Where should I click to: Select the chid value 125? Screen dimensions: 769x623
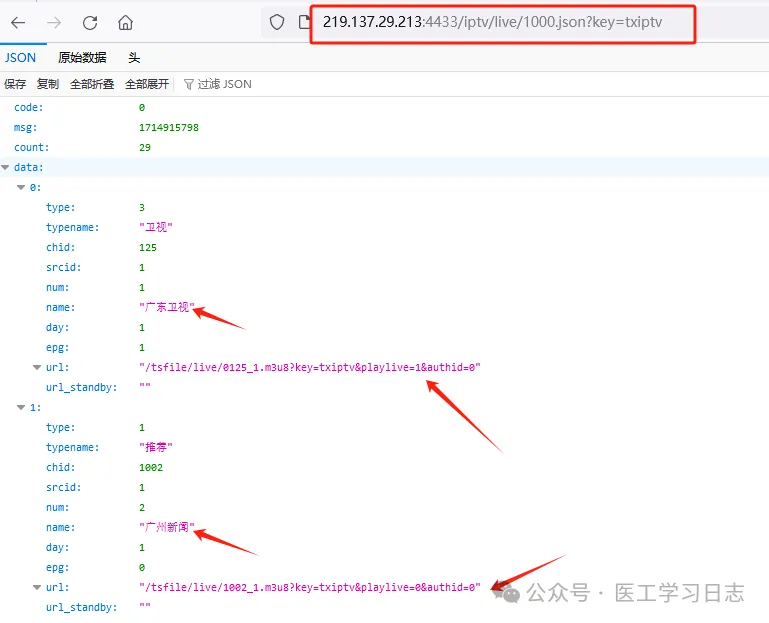click(x=148, y=248)
